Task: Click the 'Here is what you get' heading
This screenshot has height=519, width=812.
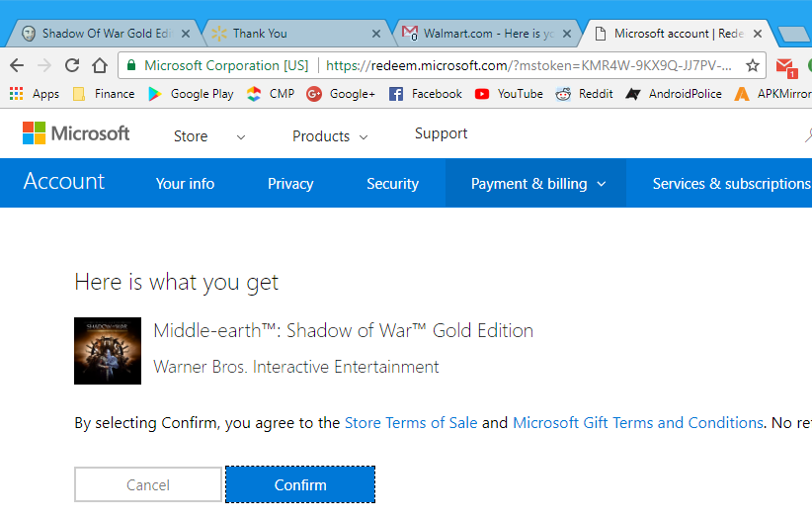Action: pos(177,283)
